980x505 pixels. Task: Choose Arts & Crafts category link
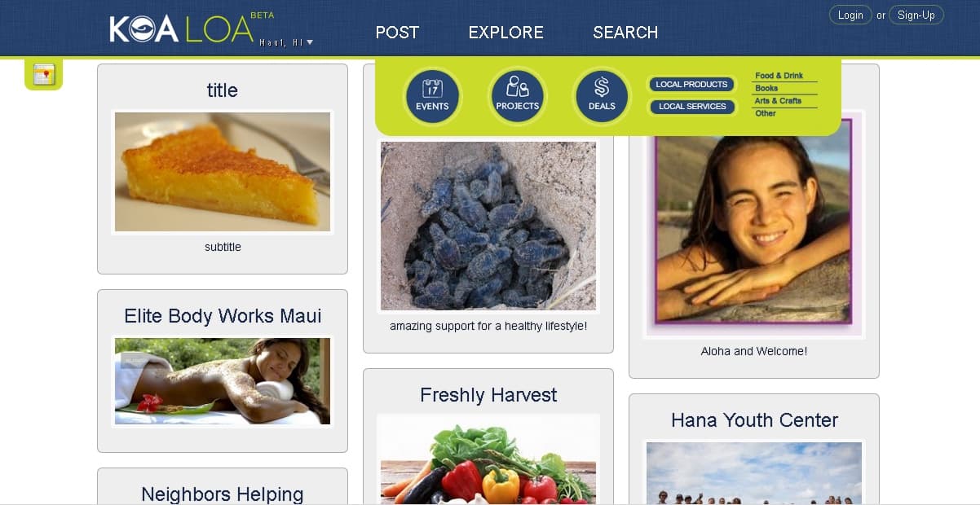point(778,101)
